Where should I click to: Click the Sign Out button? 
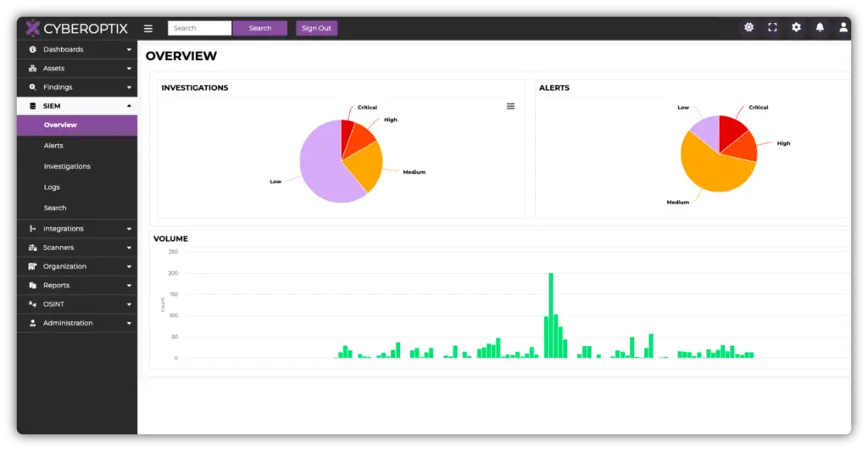click(316, 28)
